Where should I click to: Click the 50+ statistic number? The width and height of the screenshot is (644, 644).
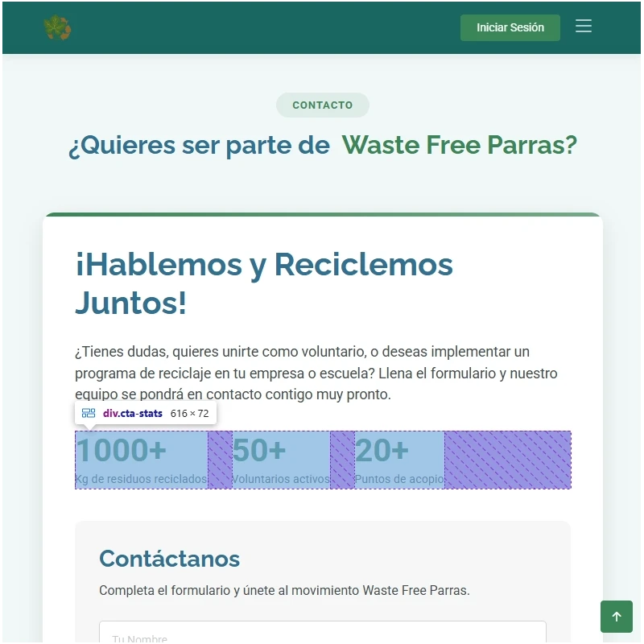258,450
